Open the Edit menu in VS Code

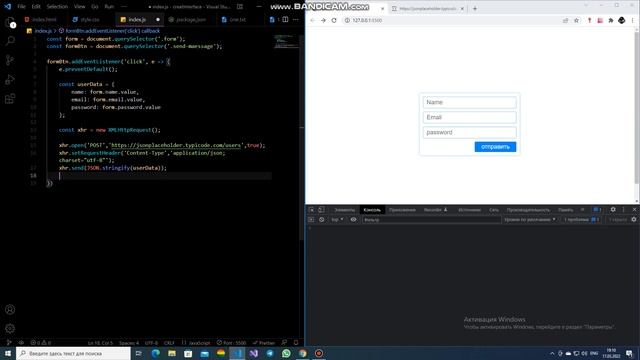(x=36, y=7)
